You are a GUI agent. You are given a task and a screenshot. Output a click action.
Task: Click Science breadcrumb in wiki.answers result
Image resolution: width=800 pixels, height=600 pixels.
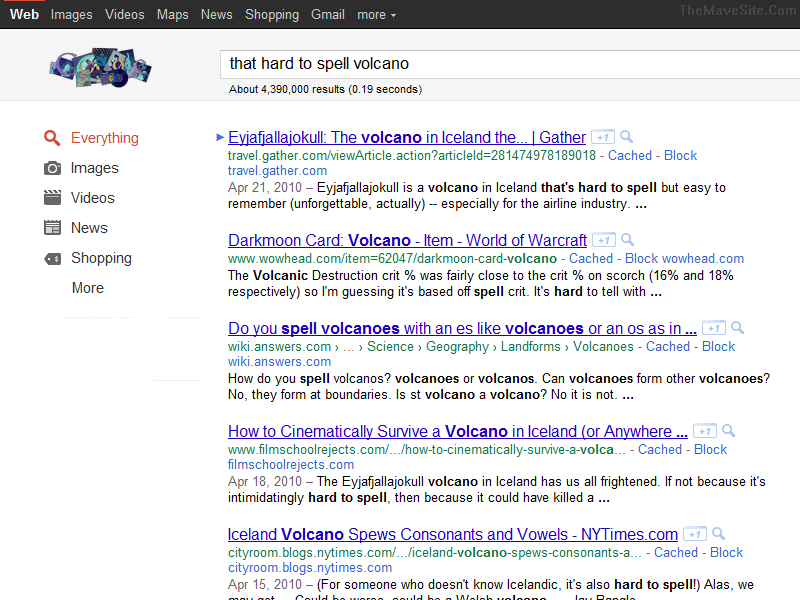coord(390,346)
